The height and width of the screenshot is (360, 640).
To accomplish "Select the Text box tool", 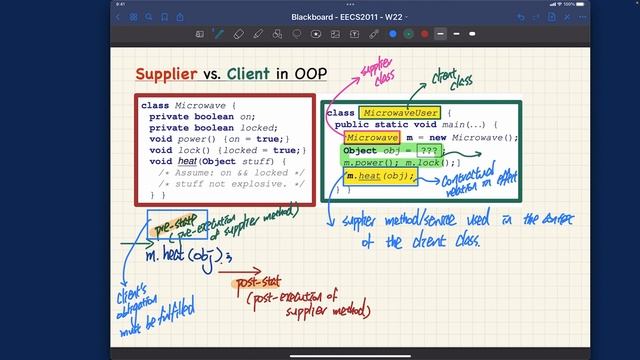I will 354,34.
